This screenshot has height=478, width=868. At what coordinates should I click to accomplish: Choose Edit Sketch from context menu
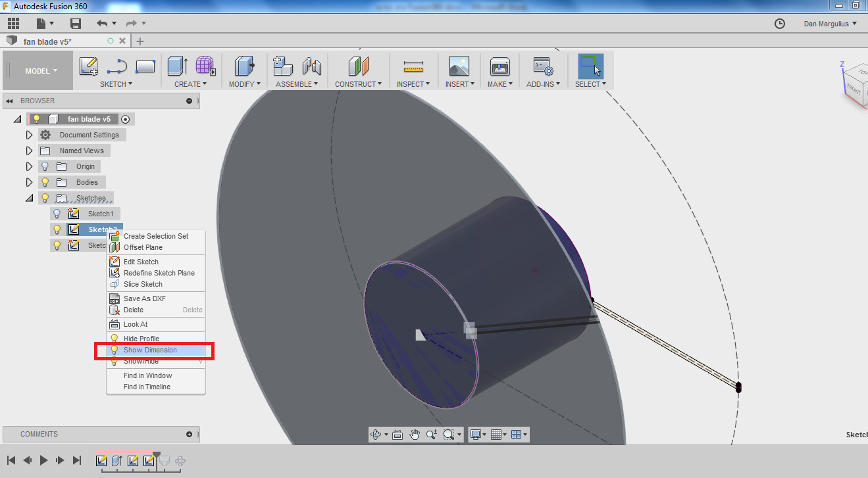coord(156,262)
